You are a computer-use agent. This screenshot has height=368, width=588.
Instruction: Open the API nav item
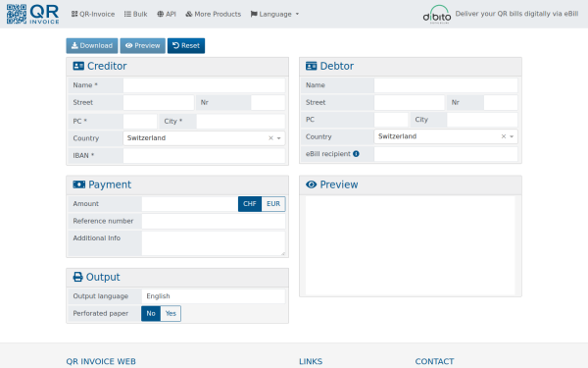(167, 15)
